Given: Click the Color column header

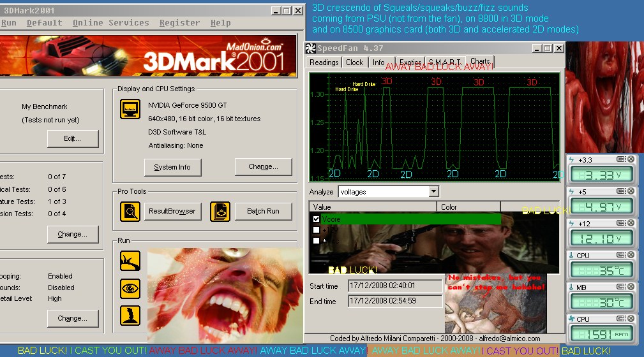Looking at the screenshot, I should (468, 207).
